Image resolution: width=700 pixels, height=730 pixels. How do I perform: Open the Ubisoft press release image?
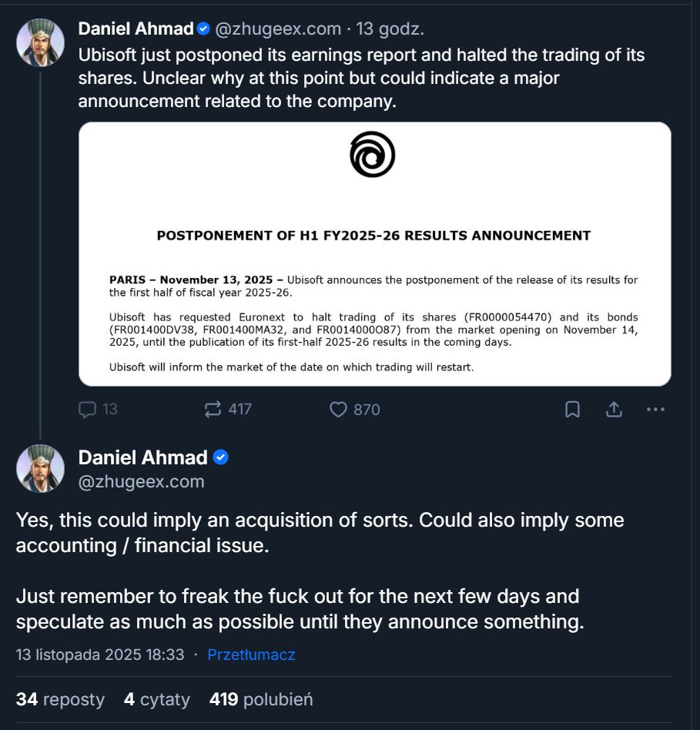(374, 254)
